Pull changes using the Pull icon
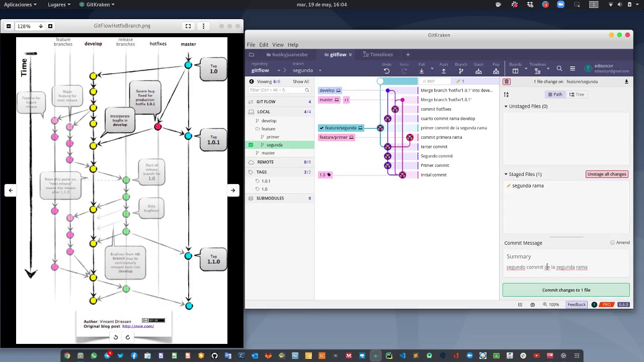 (x=421, y=71)
